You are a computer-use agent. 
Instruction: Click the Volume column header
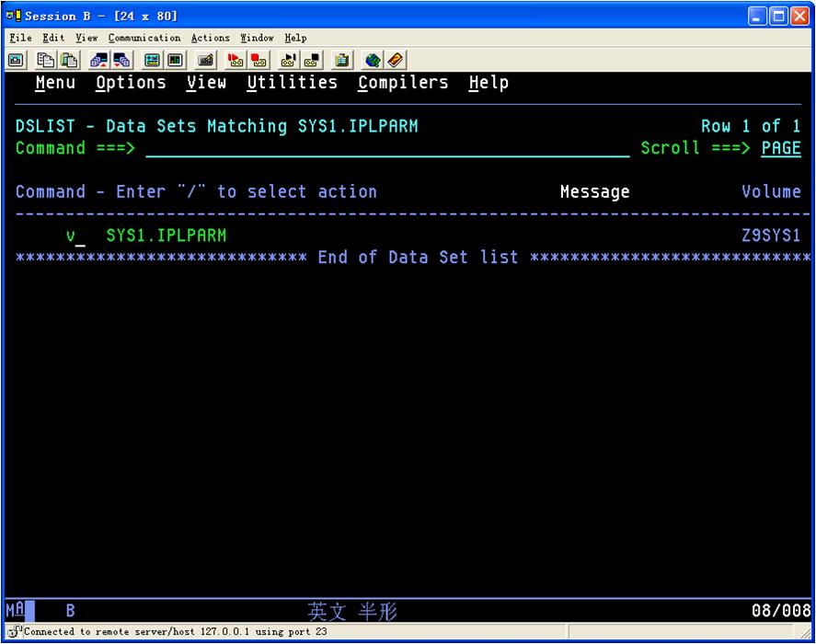[771, 192]
